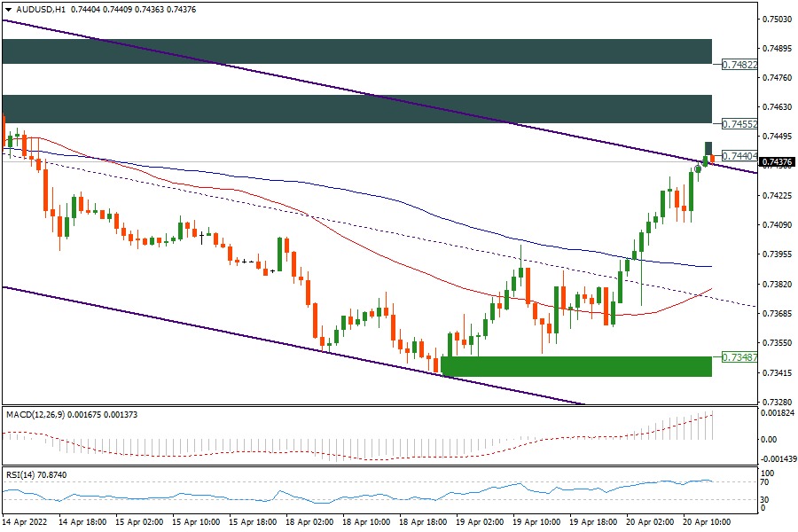Click the 0.75030 label on price scale
The image size is (798, 532).
778,19
